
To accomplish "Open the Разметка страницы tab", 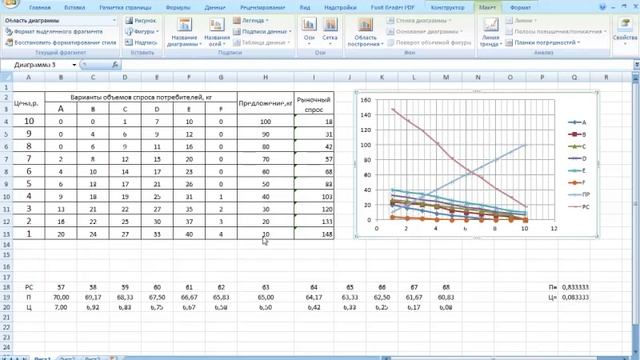I will (x=125, y=7).
